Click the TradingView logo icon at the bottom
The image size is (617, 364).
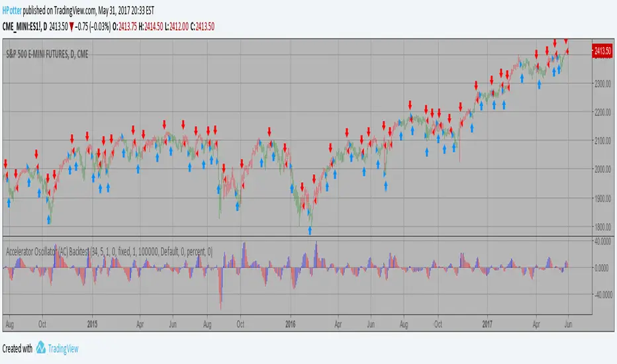pyautogui.click(x=40, y=347)
